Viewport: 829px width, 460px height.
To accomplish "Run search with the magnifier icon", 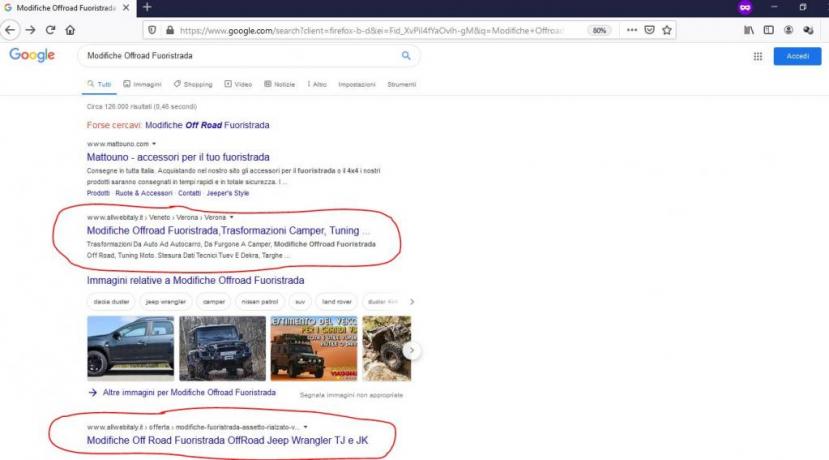I will (x=406, y=56).
